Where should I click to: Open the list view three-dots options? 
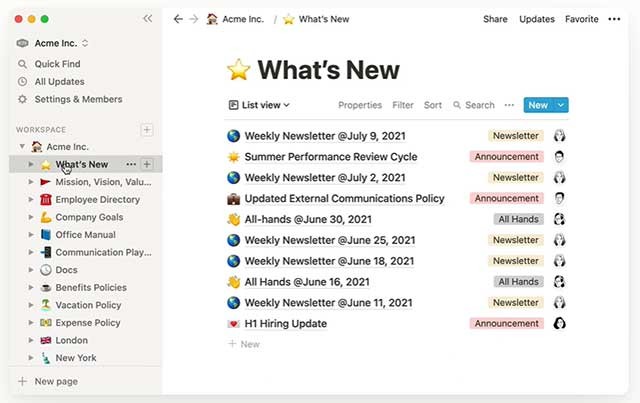click(509, 105)
